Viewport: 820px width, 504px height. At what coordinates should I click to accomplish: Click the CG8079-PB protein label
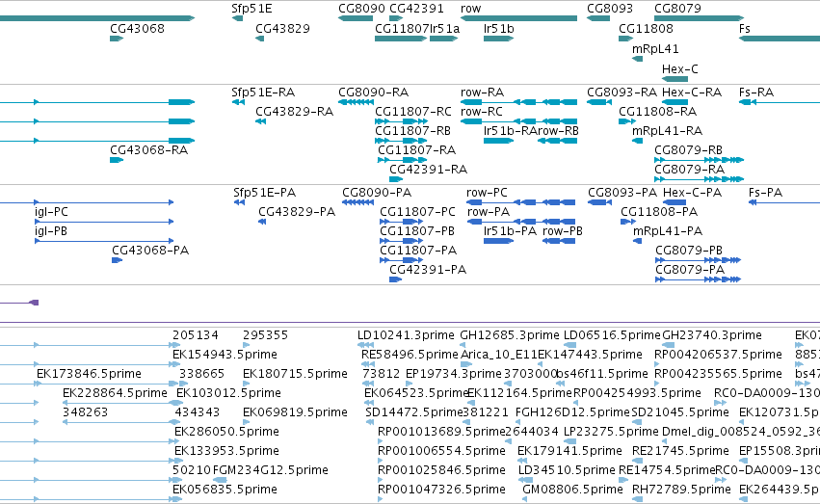(x=689, y=251)
